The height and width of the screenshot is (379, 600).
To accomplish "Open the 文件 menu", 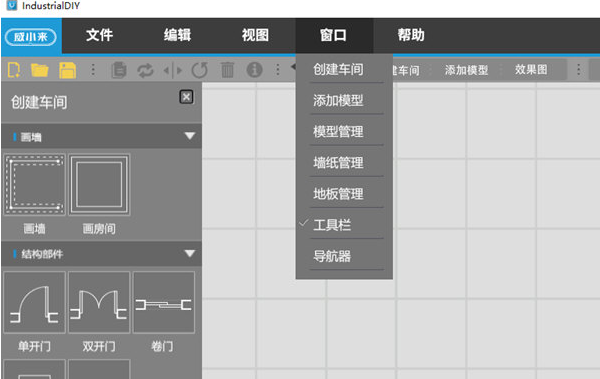I will click(x=99, y=35).
